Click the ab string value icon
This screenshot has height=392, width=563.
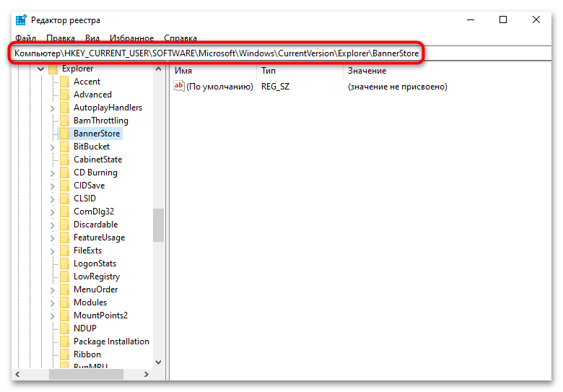[178, 86]
